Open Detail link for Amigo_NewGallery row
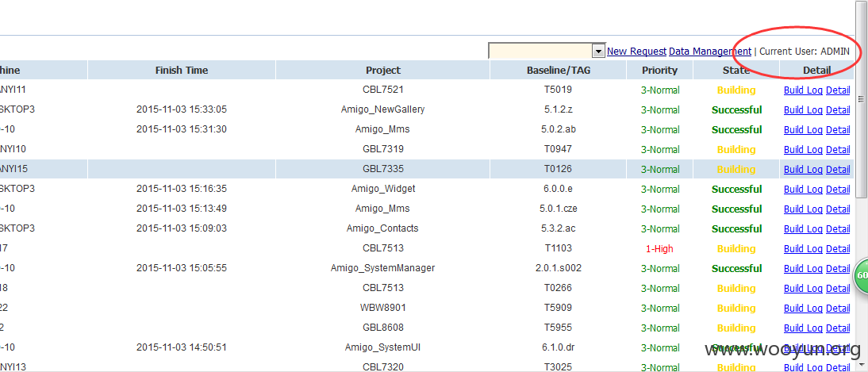The image size is (868, 372). coord(838,110)
